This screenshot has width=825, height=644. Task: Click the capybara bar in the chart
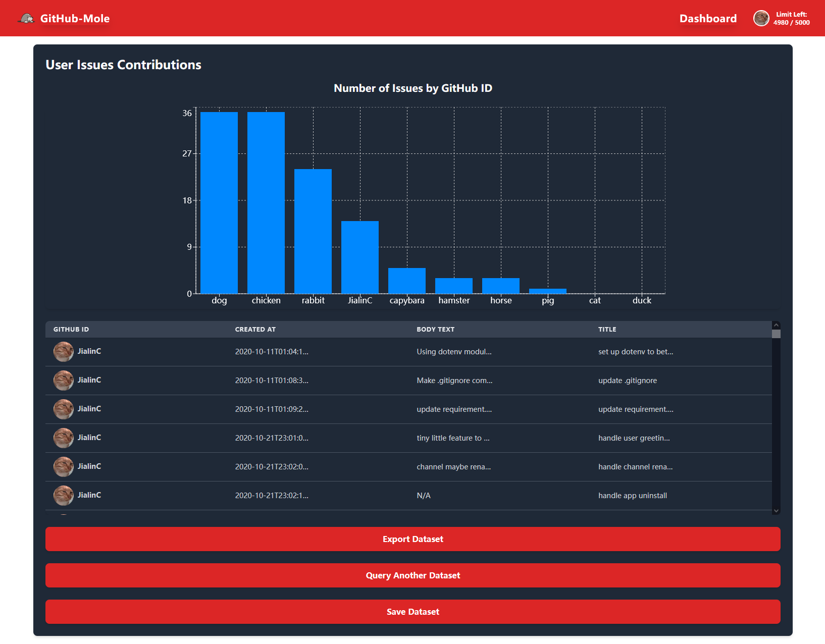click(x=407, y=281)
